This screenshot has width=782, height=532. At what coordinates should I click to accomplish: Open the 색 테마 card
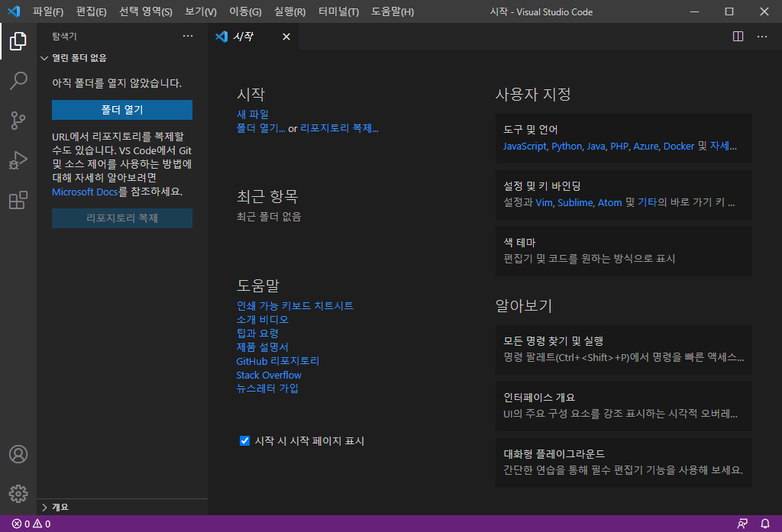[x=623, y=251]
